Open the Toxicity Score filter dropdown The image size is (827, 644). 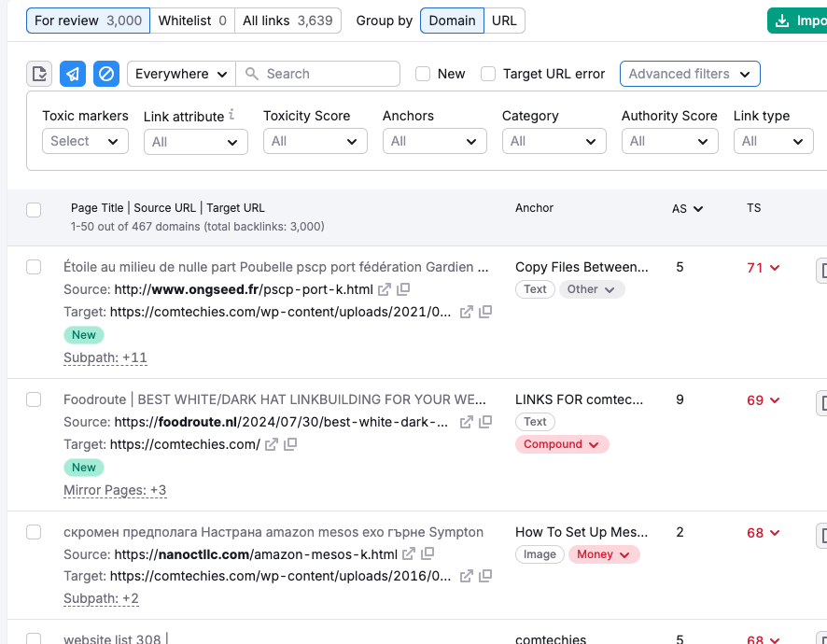[x=315, y=141]
